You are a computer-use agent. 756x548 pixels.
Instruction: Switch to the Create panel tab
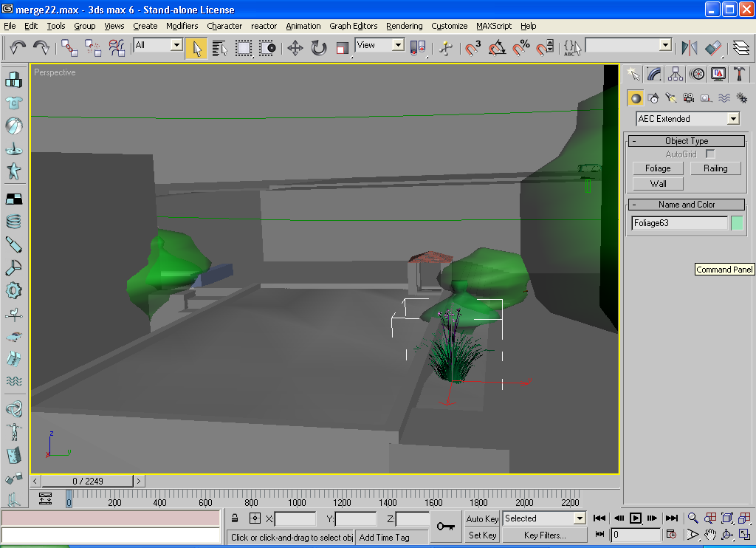point(633,75)
